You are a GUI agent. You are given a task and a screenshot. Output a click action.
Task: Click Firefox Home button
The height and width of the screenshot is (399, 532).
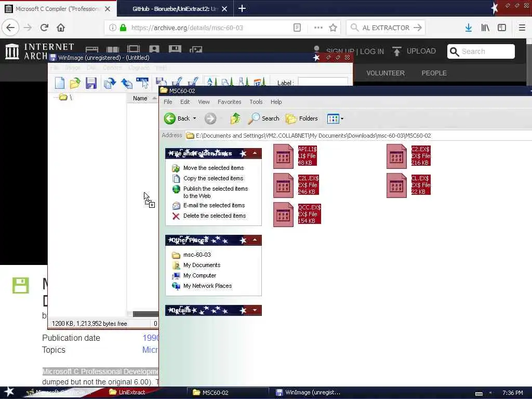point(61,28)
